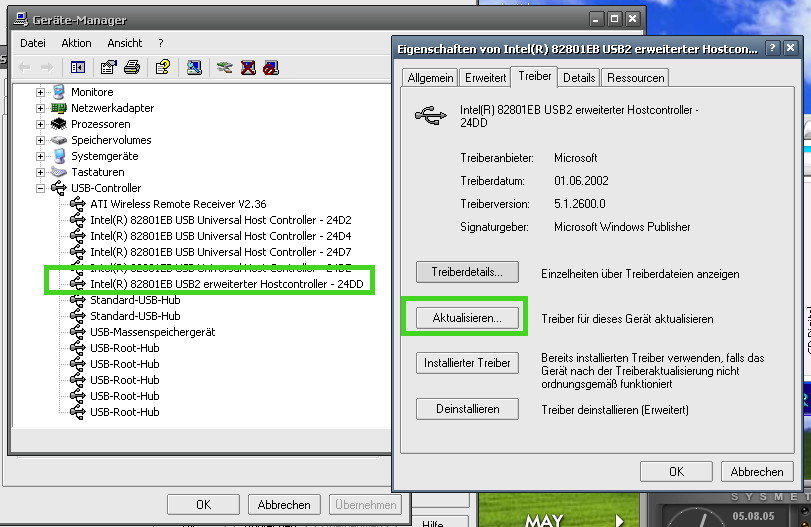Click the Installierter Treiber button
The height and width of the screenshot is (527, 811).
[467, 363]
